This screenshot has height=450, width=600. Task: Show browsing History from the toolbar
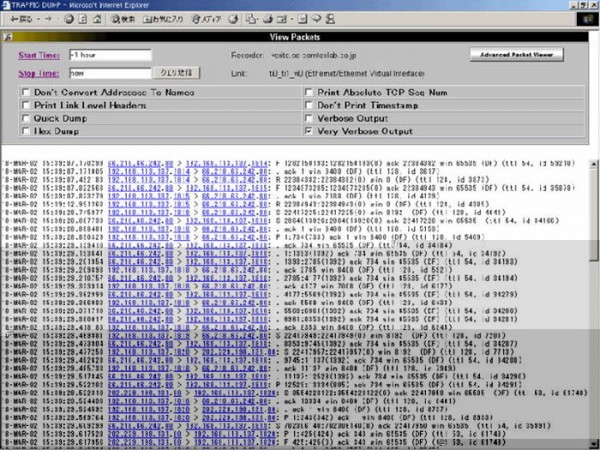[x=233, y=19]
